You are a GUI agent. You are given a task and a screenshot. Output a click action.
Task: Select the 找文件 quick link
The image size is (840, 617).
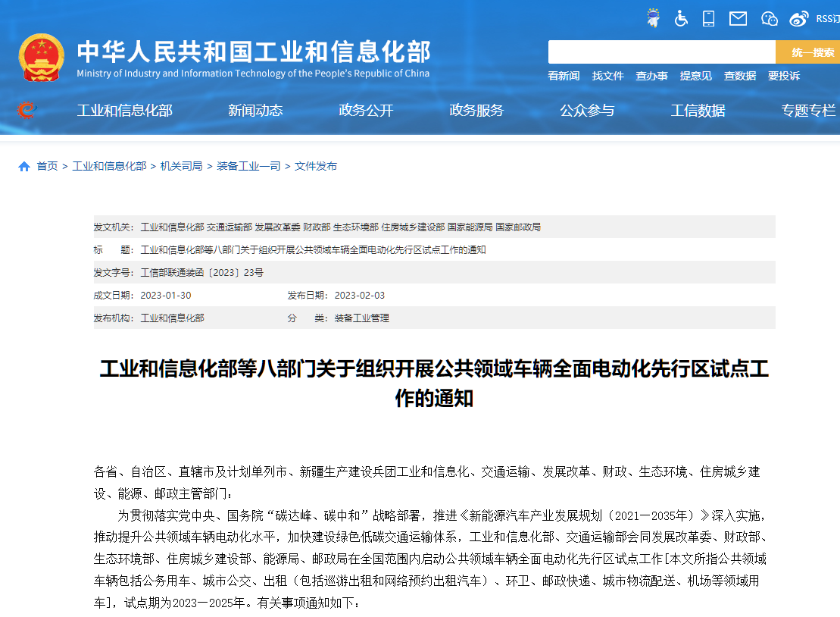coord(607,76)
